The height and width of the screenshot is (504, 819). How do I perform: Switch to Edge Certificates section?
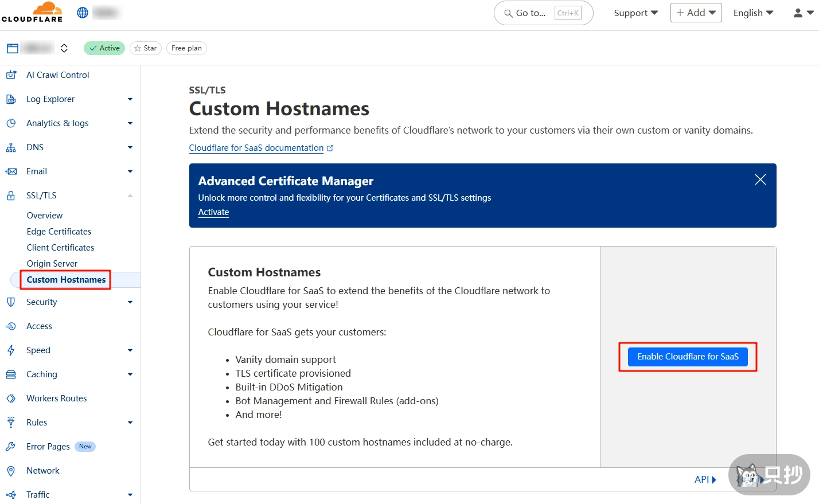pos(58,231)
